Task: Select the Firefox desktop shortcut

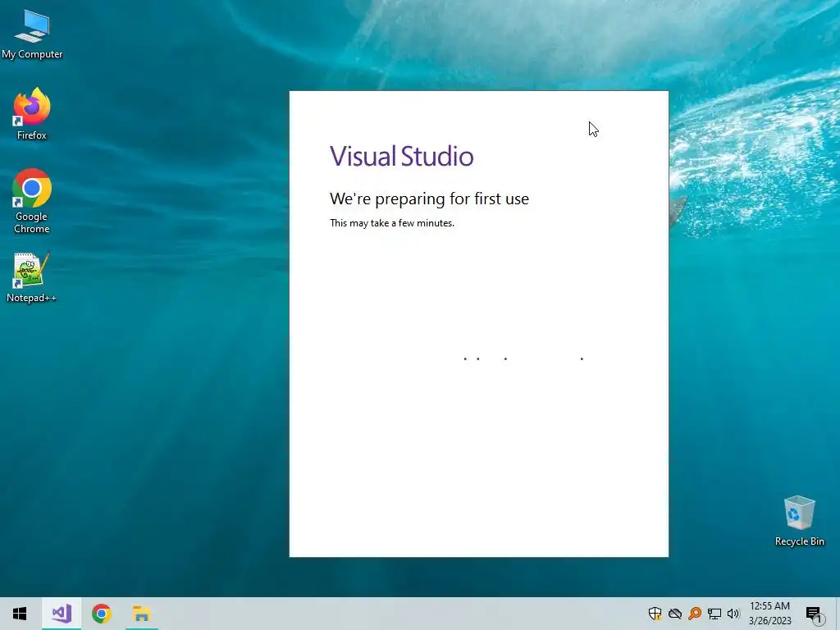Action: (32, 113)
